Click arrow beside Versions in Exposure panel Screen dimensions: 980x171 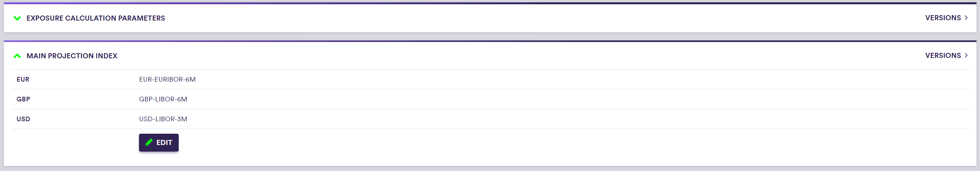pyautogui.click(x=966, y=18)
